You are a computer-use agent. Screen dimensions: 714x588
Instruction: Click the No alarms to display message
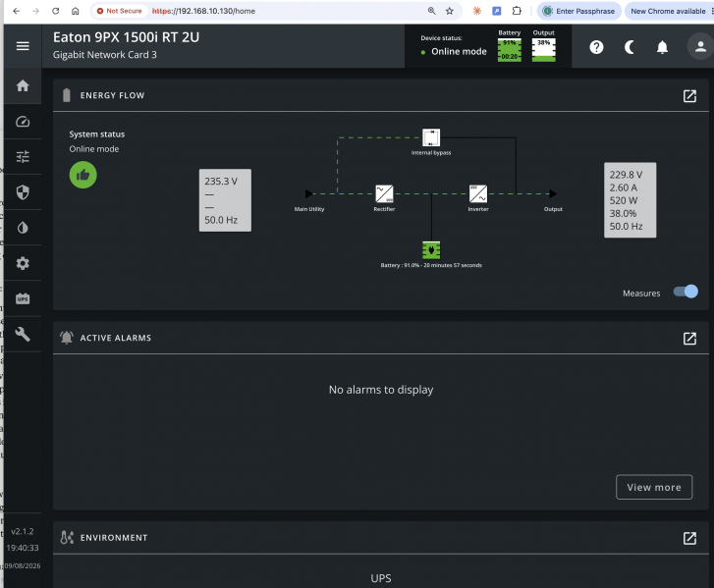click(x=381, y=390)
